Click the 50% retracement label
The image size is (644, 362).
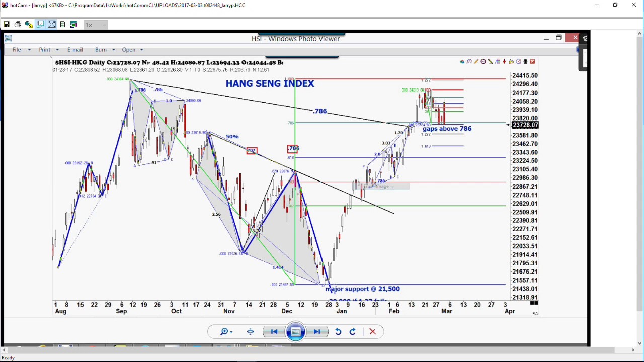click(232, 137)
